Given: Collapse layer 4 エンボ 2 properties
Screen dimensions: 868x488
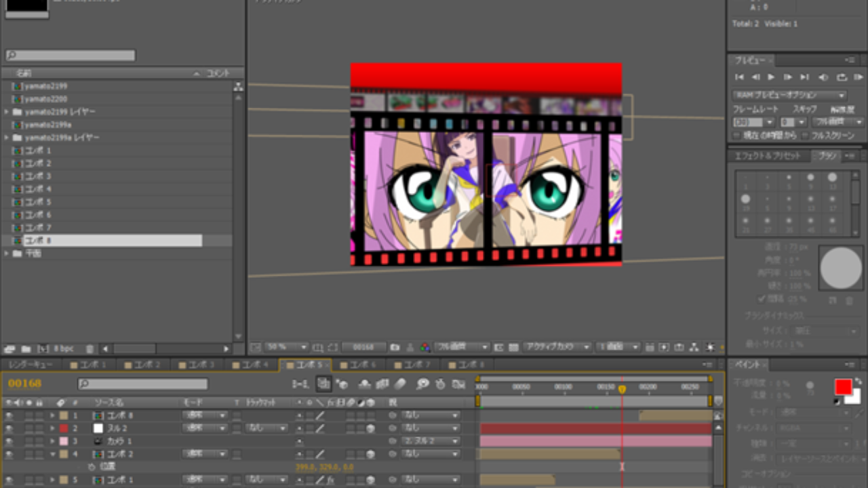Looking at the screenshot, I should click(x=52, y=454).
